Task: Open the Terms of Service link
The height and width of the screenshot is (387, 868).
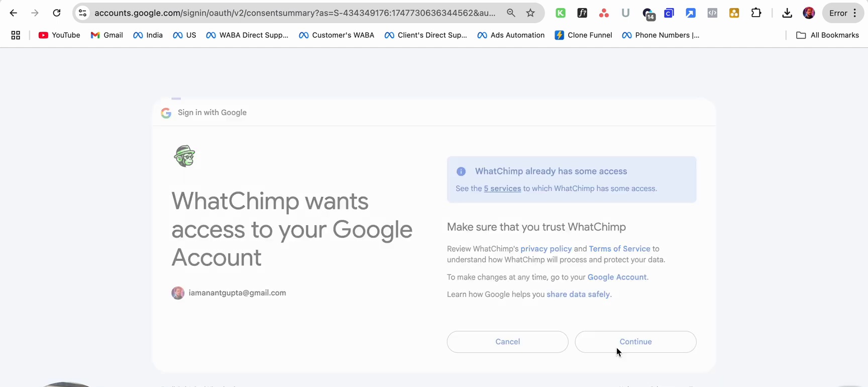Action: click(x=619, y=249)
